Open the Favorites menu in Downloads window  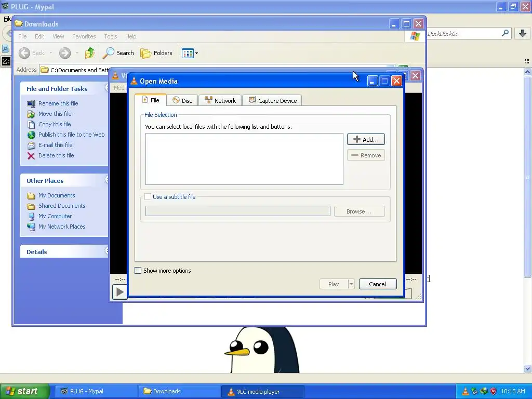click(84, 36)
